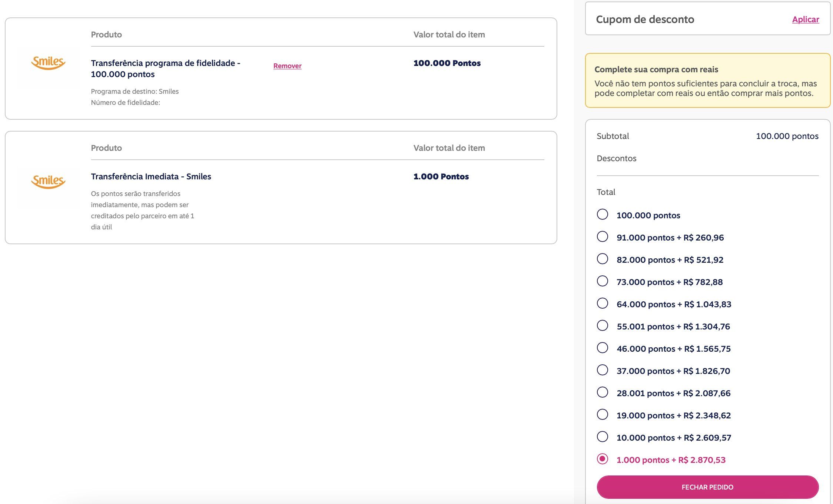
Task: Click the Cupom de desconto field
Action: coord(707,19)
